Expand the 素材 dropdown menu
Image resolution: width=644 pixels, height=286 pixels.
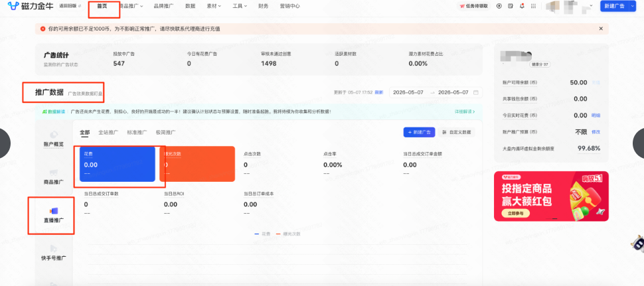tap(214, 6)
